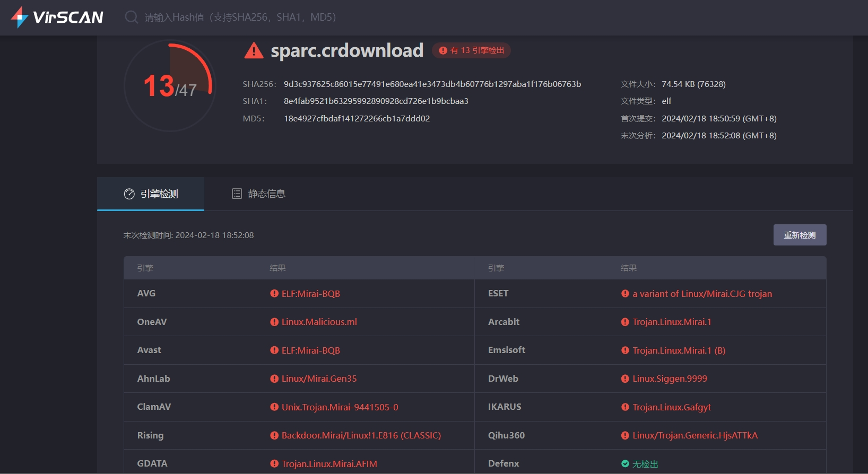Click the Linux/Mirai.Gen35 result
Viewport: 868px width, 474px height.
[x=319, y=379]
